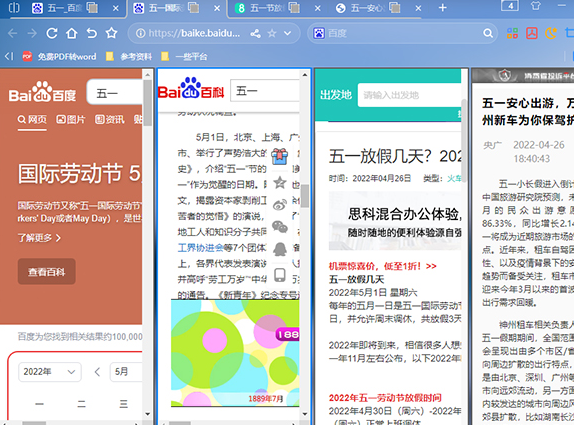Click the Baidu paw search engine icon
The height and width of the screenshot is (425, 574).
click(x=319, y=34)
